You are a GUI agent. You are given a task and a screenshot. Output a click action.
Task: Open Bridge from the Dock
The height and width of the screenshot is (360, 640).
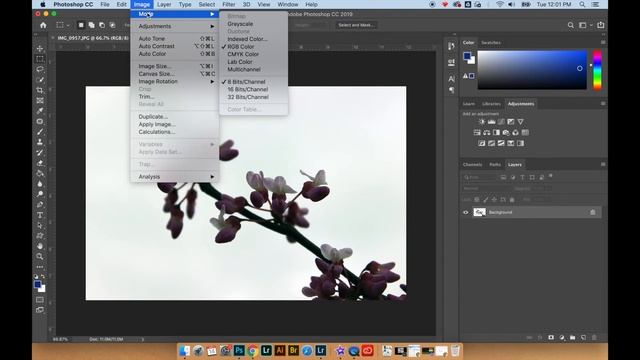coord(293,350)
